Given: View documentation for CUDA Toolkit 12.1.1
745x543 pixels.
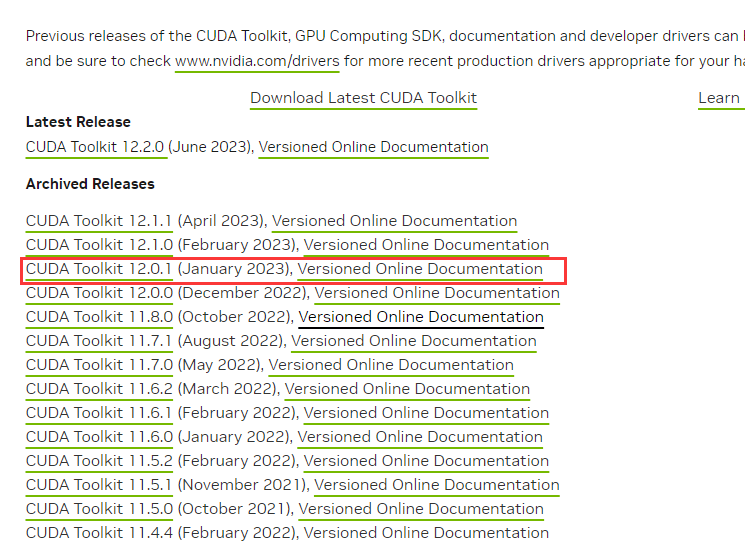Looking at the screenshot, I should [x=394, y=221].
